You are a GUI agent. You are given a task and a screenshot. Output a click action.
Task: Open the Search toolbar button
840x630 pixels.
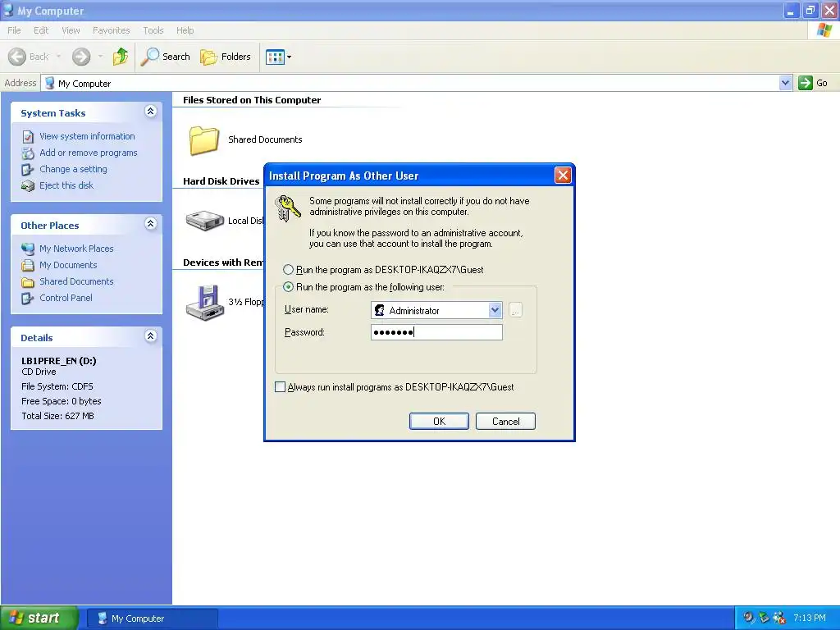(x=165, y=57)
